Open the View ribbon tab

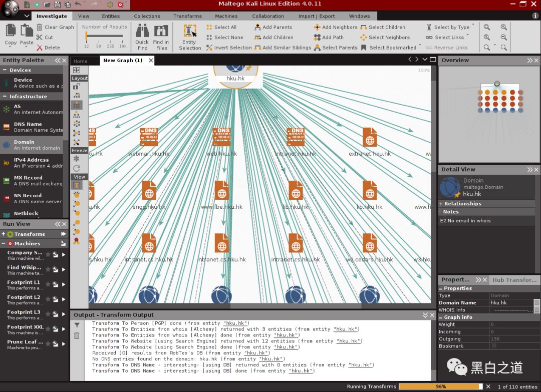[84, 16]
